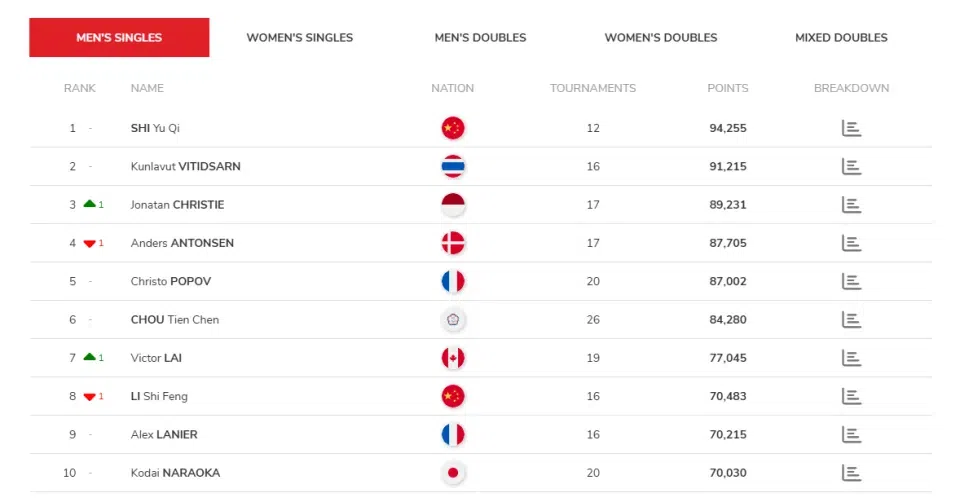Click the TOURNAMENTS column header

point(593,88)
